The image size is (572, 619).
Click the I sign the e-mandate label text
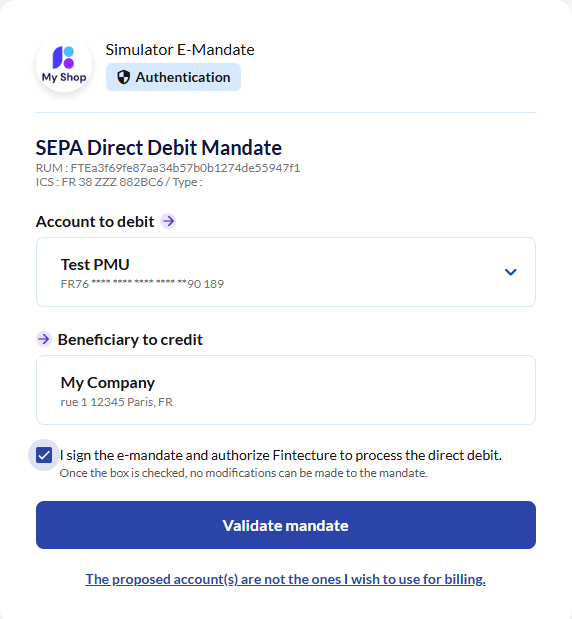pos(281,455)
